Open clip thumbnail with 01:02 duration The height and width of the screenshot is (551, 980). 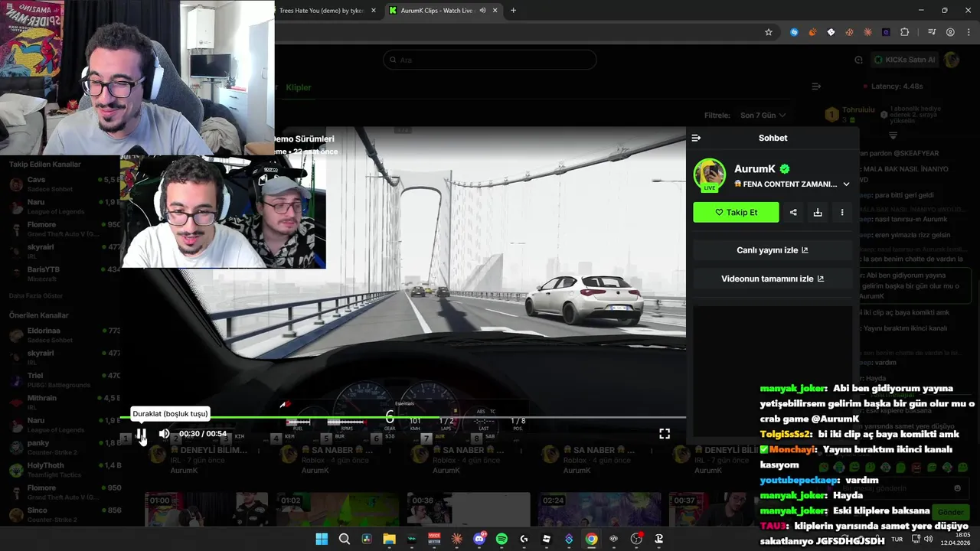point(338,509)
